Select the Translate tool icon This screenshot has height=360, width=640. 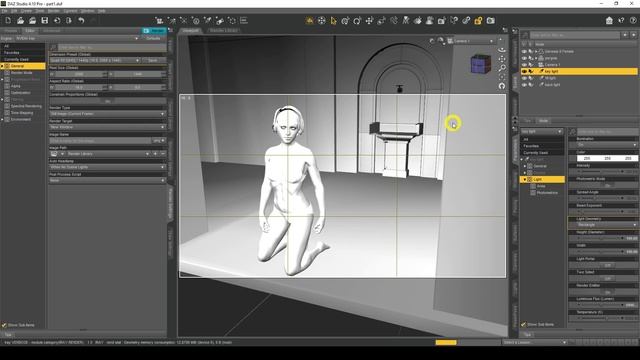[x=369, y=20]
